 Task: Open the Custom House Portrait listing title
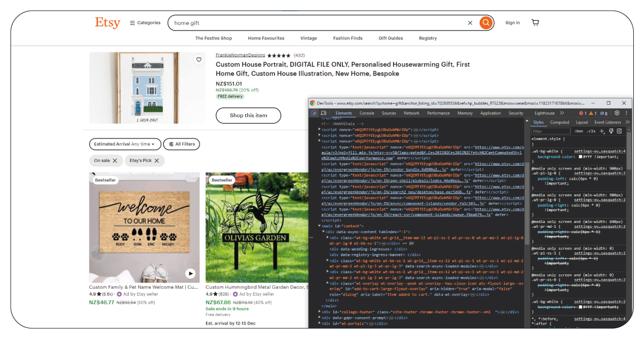click(x=343, y=69)
